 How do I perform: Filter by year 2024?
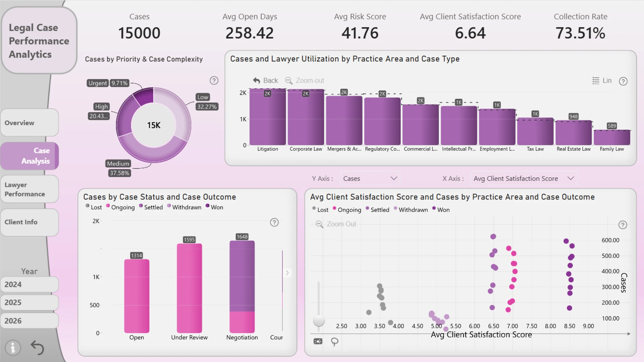pyautogui.click(x=30, y=285)
